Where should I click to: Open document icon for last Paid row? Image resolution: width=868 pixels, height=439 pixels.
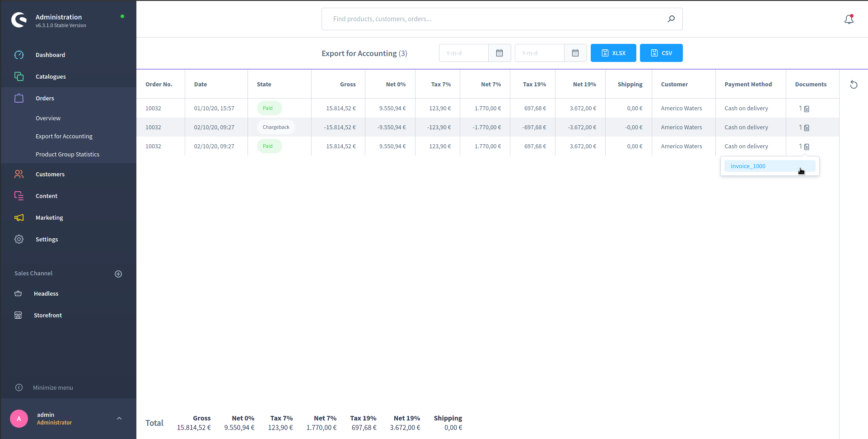coord(807,146)
